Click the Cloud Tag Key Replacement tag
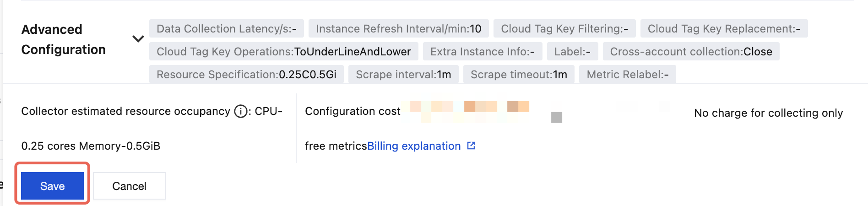Screen dimensions: 868x206 (724, 29)
